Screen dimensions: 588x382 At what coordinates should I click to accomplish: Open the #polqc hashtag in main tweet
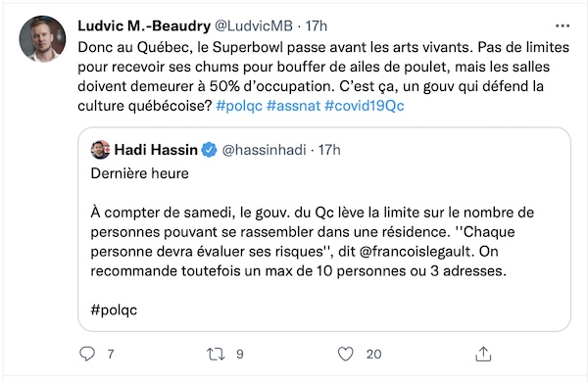[239, 106]
